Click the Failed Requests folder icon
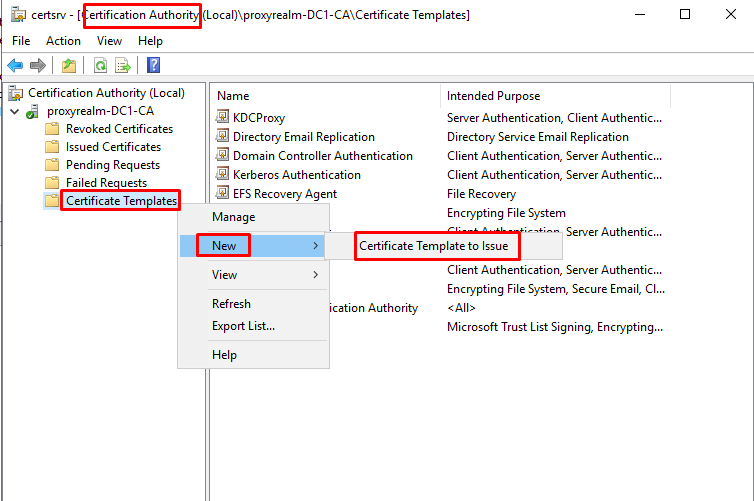This screenshot has width=754, height=501. (52, 183)
